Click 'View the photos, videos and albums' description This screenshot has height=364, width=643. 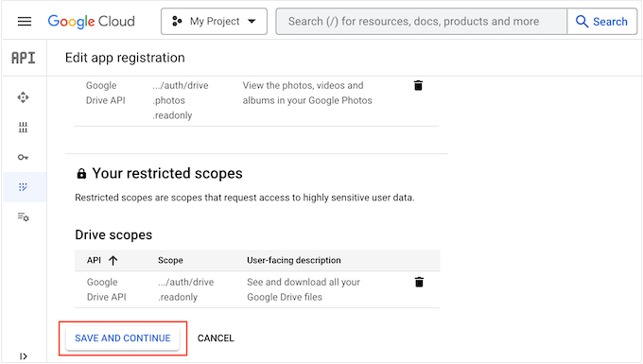(x=307, y=93)
